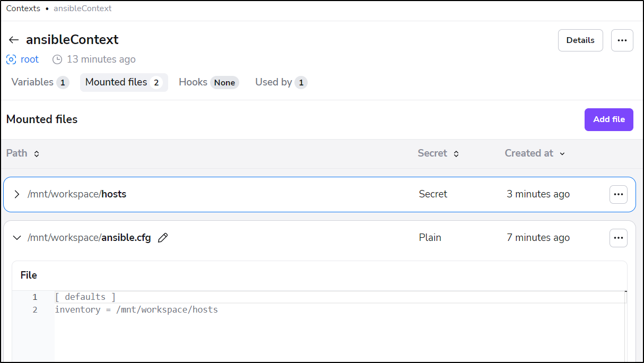Screen dimensions: 644x363
Task: Open the three-dot menu for ansible.cfg row
Action: [x=619, y=238]
